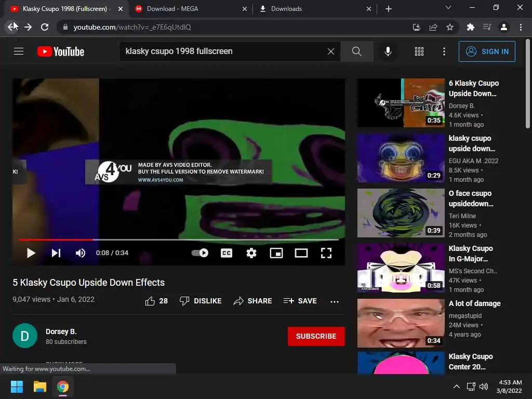Switch to the Download - MEGA tab
This screenshot has width=532, height=399.
pos(172,9)
